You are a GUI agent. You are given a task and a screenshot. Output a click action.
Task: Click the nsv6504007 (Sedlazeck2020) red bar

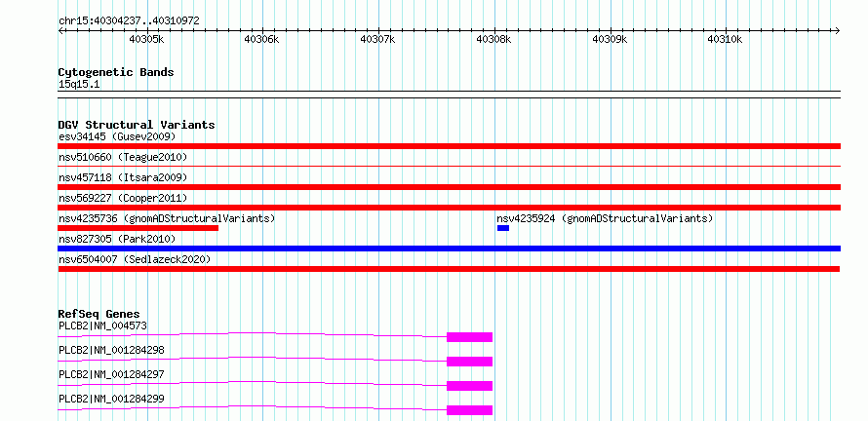coord(449,269)
